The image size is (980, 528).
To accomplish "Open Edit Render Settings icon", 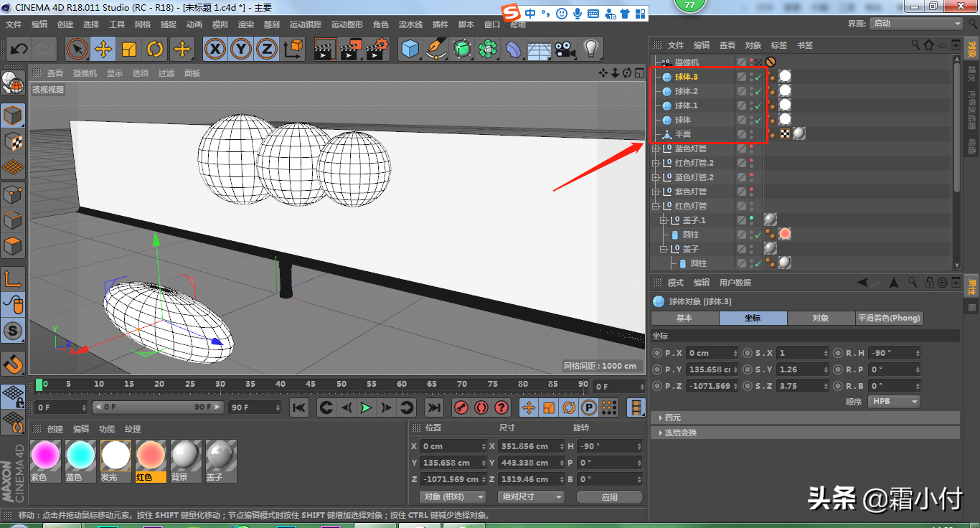I will tap(377, 49).
